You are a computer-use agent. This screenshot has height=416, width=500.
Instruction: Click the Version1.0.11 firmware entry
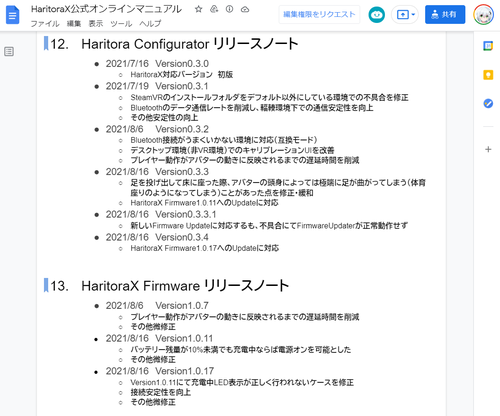pyautogui.click(x=159, y=338)
